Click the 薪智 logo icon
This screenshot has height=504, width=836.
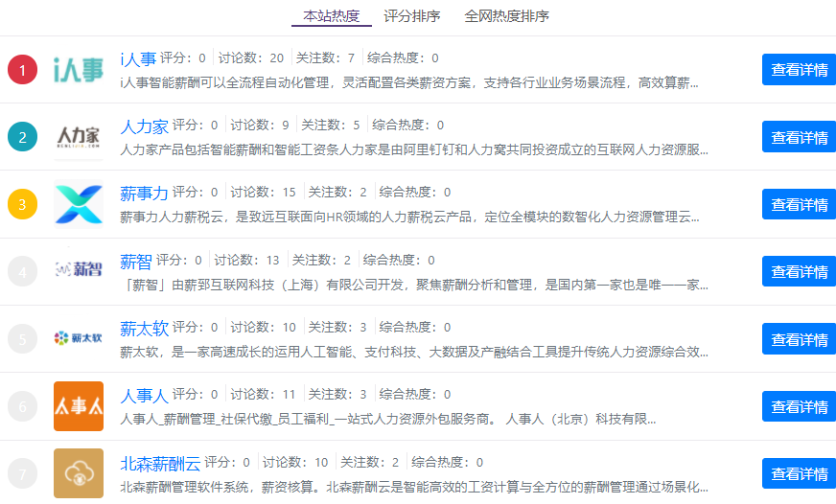click(79, 269)
